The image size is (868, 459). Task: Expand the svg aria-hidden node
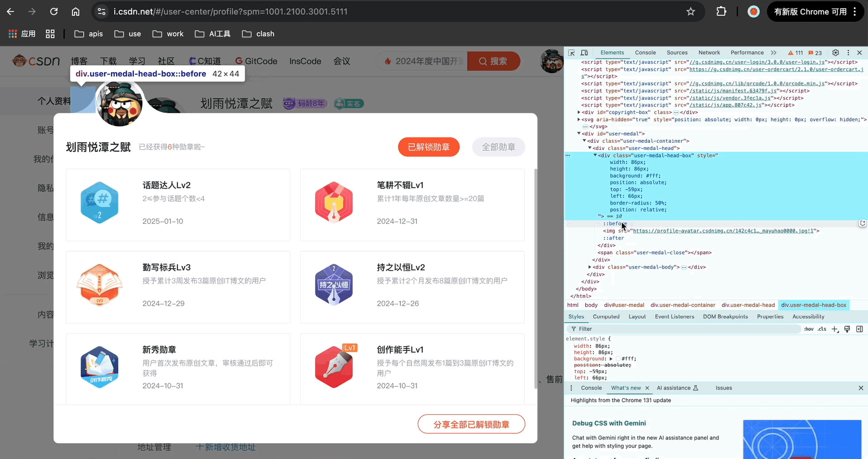579,120
